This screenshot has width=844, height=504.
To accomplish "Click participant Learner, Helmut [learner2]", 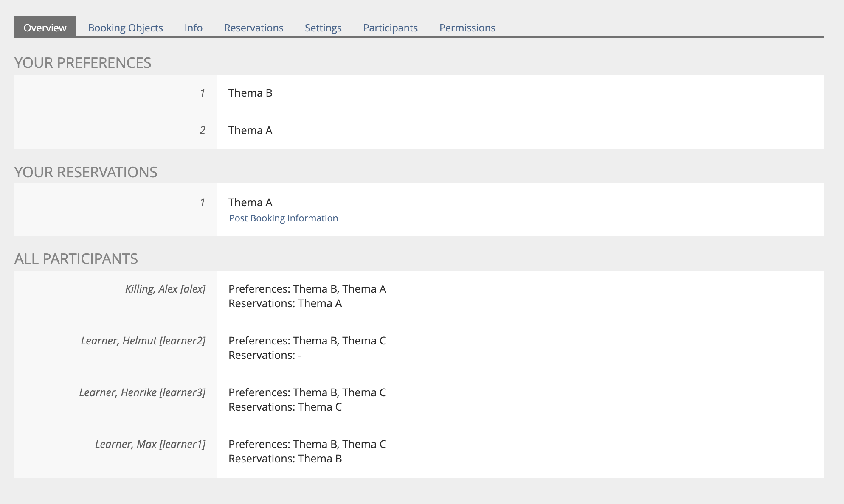I will 143,341.
